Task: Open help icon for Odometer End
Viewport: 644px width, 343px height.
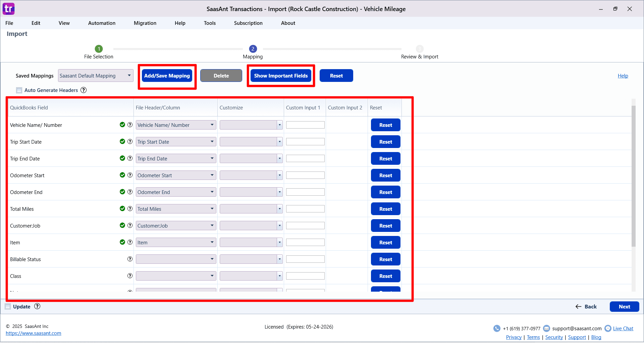Action: (x=130, y=192)
